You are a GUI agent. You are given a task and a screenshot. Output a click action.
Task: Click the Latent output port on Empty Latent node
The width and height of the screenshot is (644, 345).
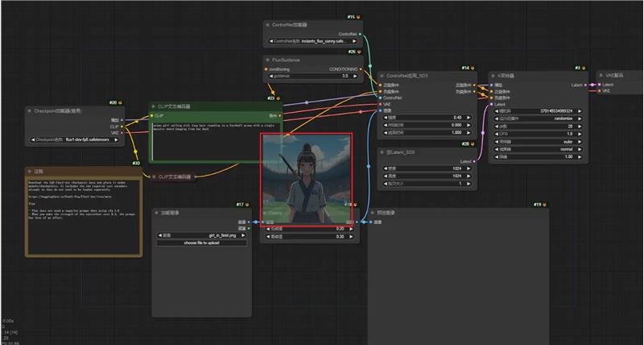(x=474, y=161)
